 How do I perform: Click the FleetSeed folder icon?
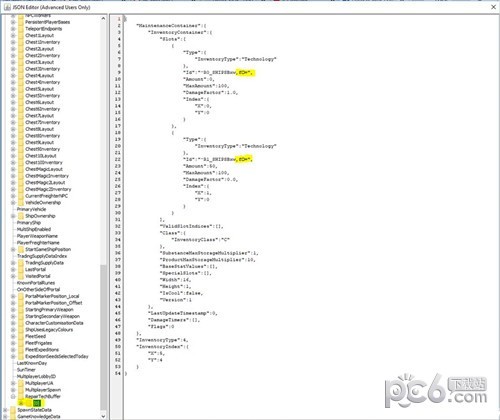coord(21,336)
